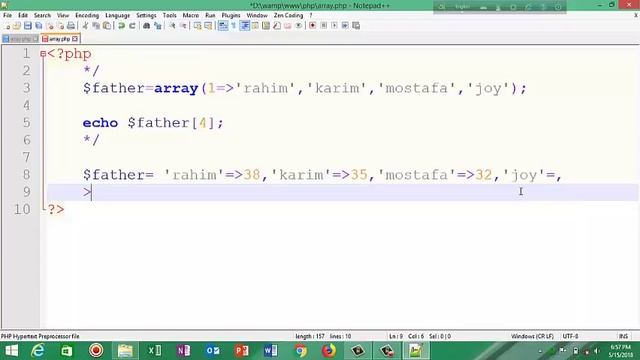Click the Copy toolbar icon
This screenshot has width=640, height=360.
tap(96, 26)
